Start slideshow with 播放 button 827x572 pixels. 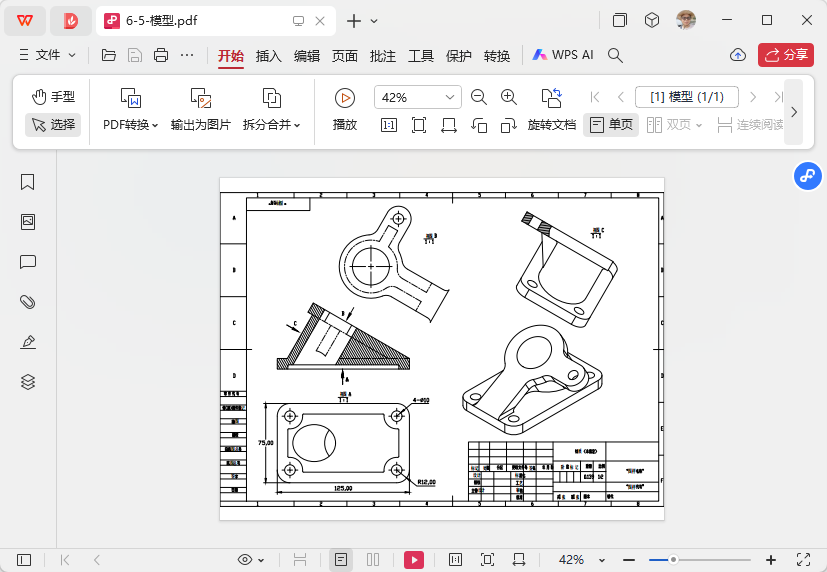point(345,110)
